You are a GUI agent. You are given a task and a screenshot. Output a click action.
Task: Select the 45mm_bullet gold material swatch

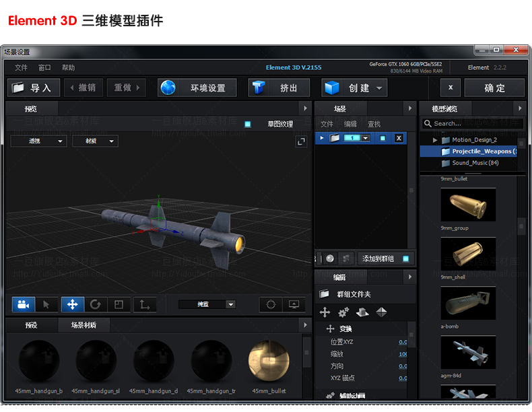pos(269,362)
